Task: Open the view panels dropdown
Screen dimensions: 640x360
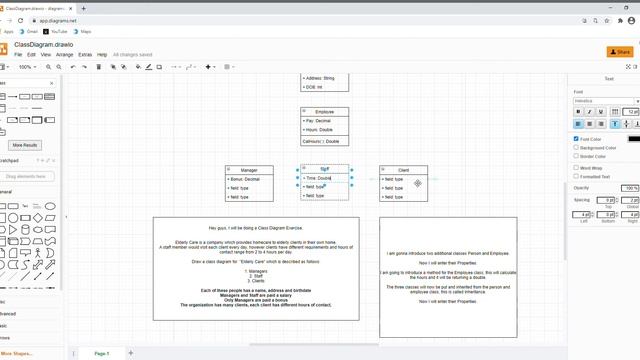Action: [x=4, y=67]
